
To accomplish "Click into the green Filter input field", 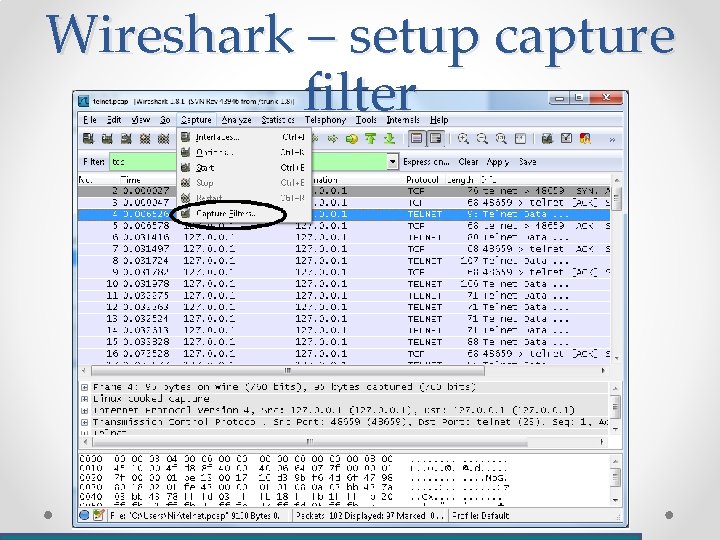I will pos(248,162).
